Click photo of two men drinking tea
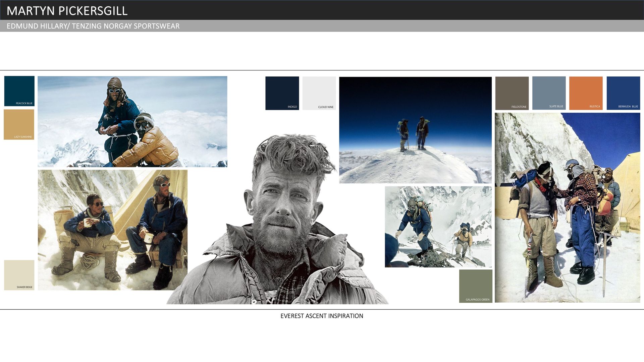 click(x=112, y=230)
